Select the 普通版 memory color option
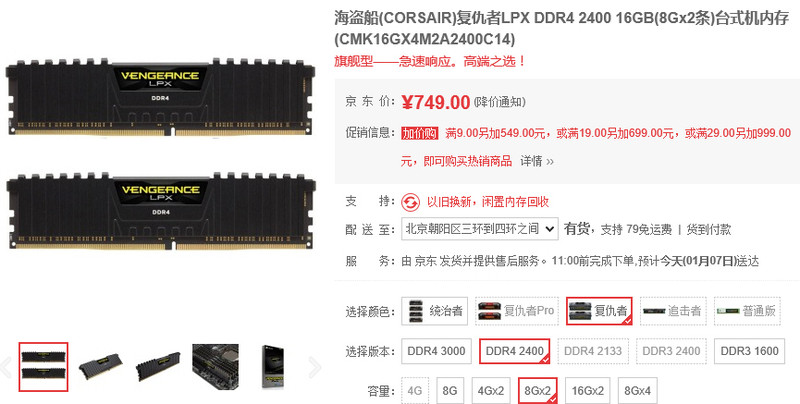This screenshot has width=800, height=404. click(x=747, y=311)
